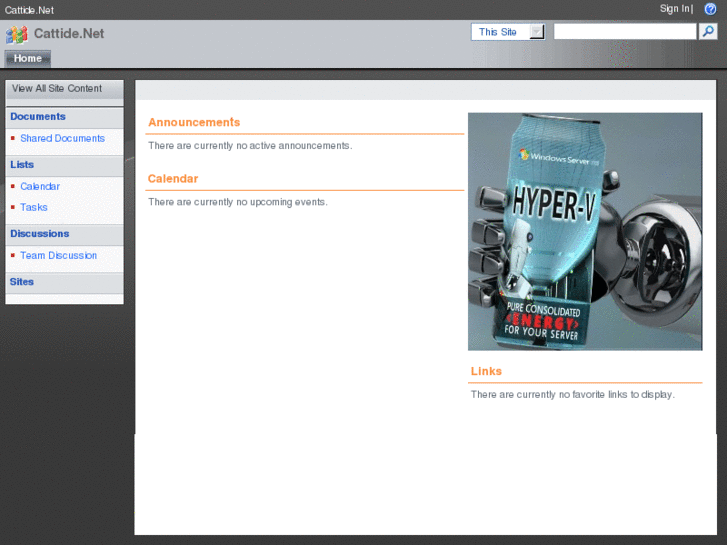Click the Cattide.Net site logo icon
The height and width of the screenshot is (545, 727).
point(16,34)
